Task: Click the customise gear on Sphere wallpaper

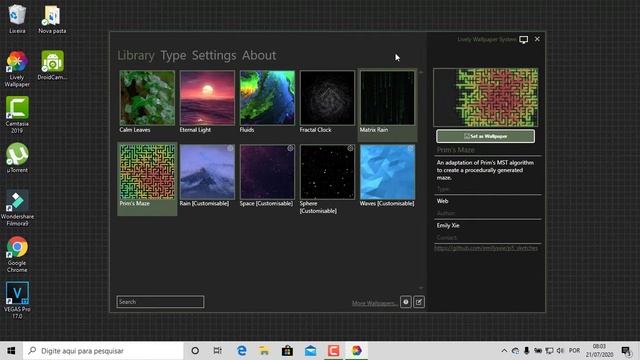Action: click(x=350, y=149)
